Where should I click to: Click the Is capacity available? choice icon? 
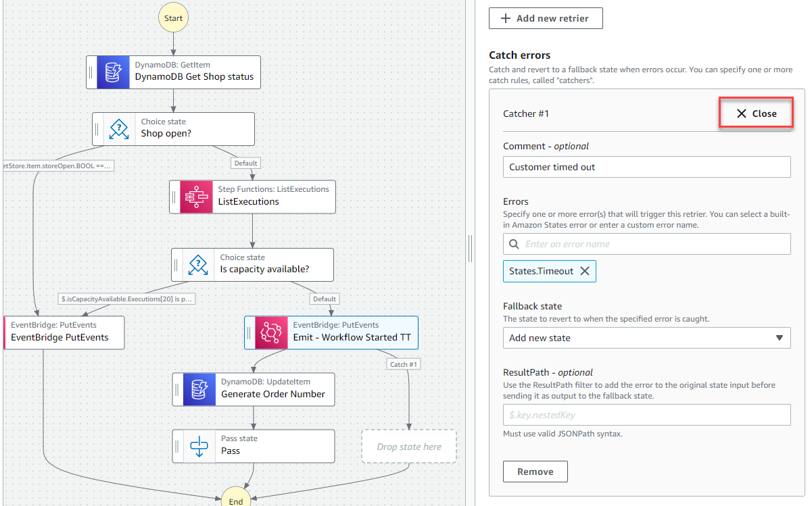tap(198, 265)
